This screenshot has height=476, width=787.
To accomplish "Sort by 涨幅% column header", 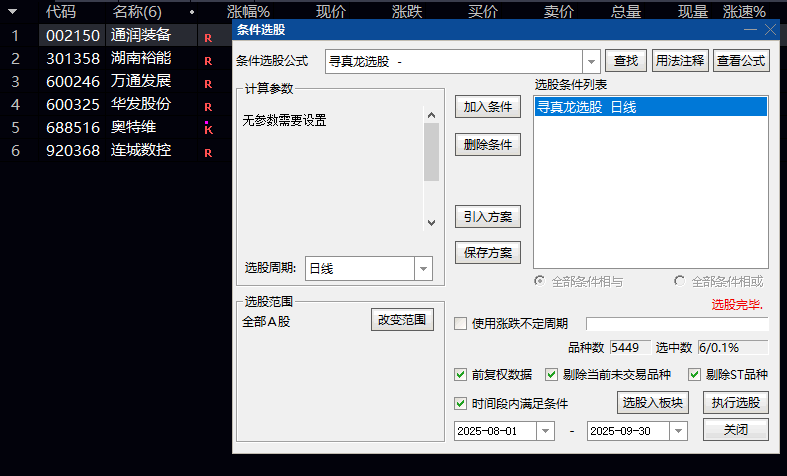I will [x=248, y=12].
